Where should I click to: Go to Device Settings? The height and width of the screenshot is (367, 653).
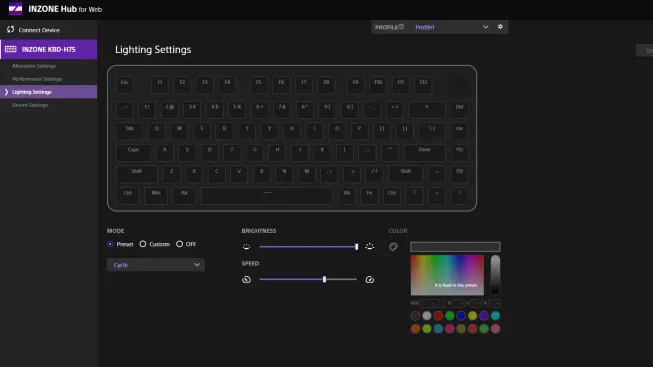tap(30, 105)
